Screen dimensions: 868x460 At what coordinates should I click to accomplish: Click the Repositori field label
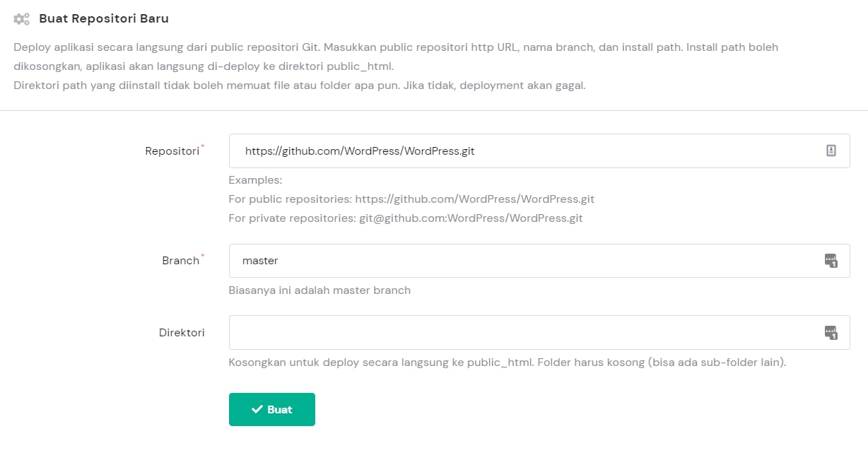(172, 151)
